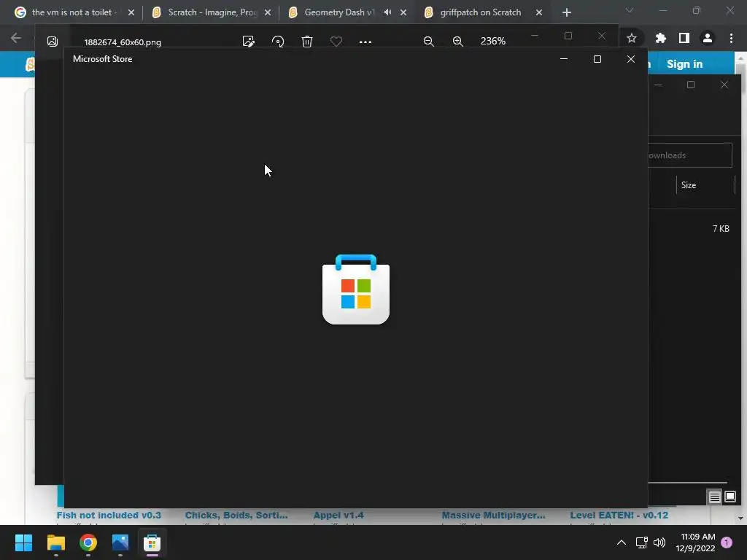Close the Scratch - Imagine tab

click(268, 12)
